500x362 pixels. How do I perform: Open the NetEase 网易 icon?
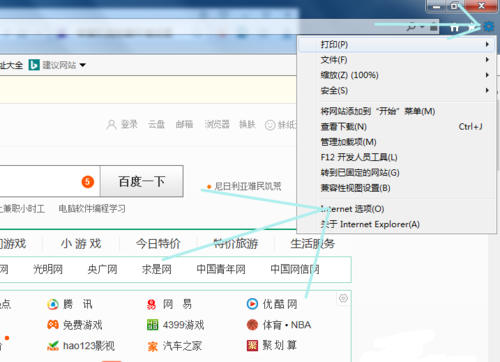point(151,304)
